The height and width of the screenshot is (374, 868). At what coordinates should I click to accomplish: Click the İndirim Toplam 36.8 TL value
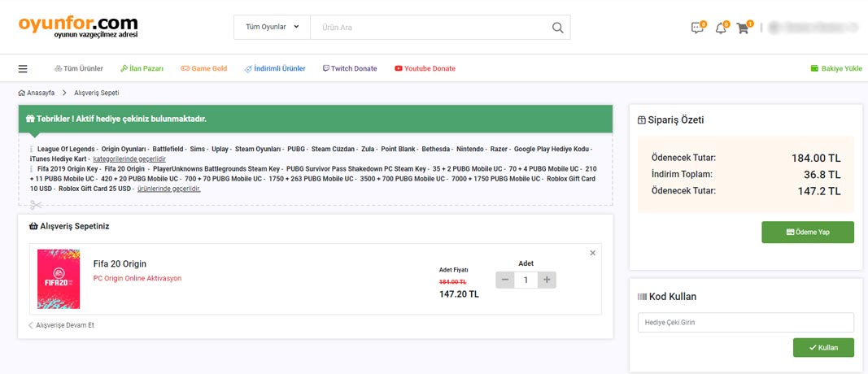point(822,175)
